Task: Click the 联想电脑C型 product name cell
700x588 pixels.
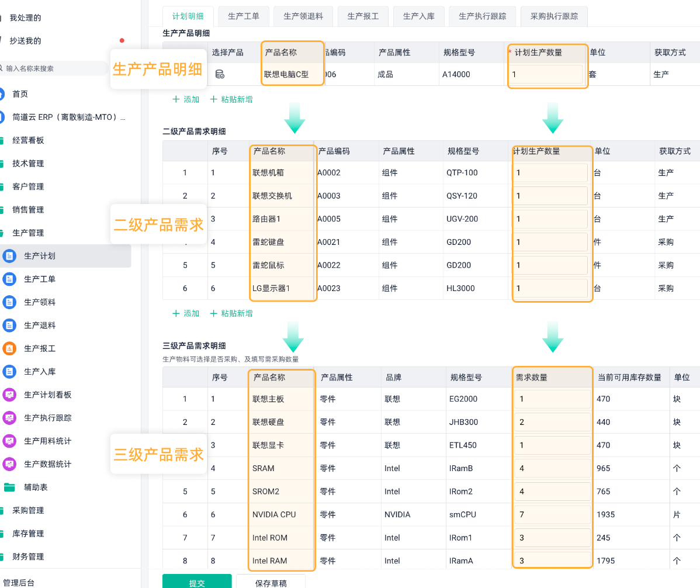Action: [x=286, y=75]
